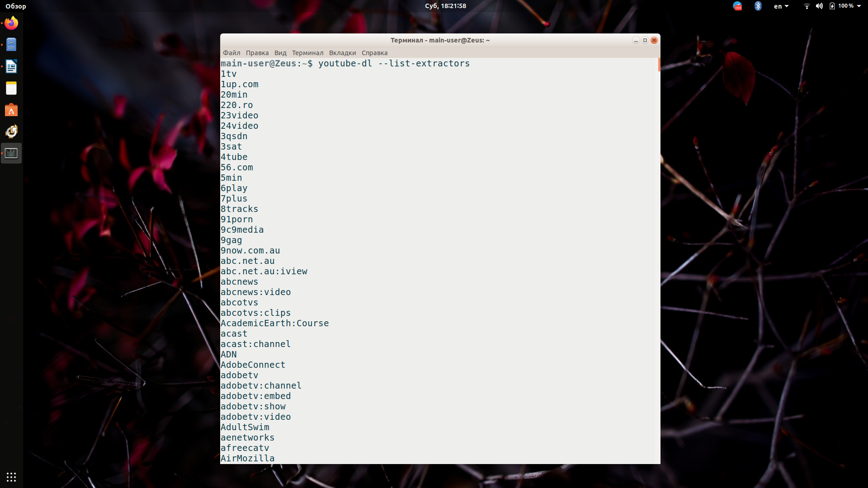The width and height of the screenshot is (868, 488).
Task: Click the 'AdultSwim' line
Action: pos(245,427)
